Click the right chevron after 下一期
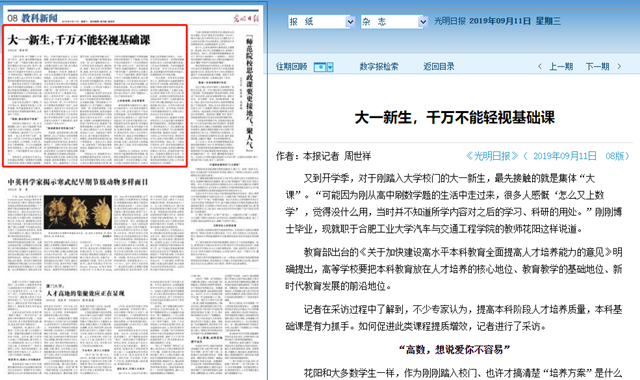The width and height of the screenshot is (640, 380). coord(619,67)
